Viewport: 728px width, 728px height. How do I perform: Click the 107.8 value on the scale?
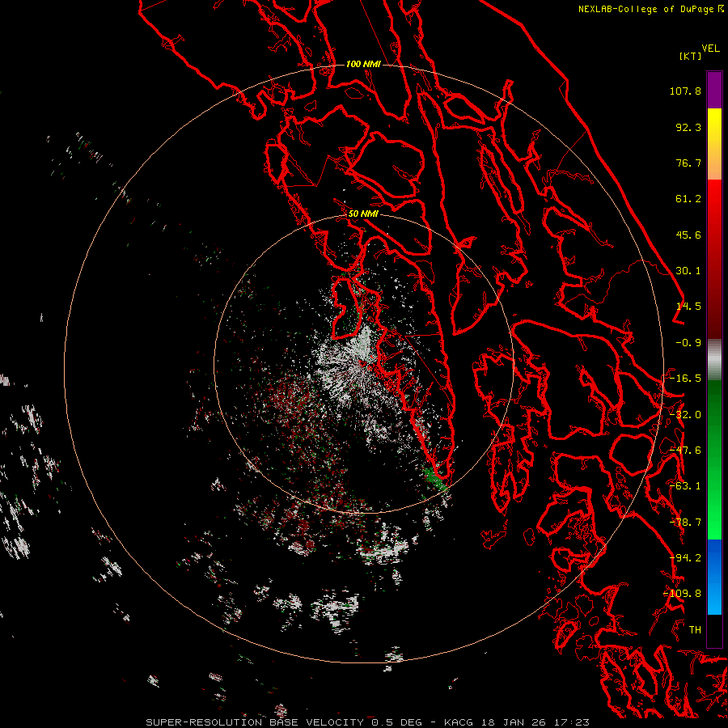coord(685,91)
